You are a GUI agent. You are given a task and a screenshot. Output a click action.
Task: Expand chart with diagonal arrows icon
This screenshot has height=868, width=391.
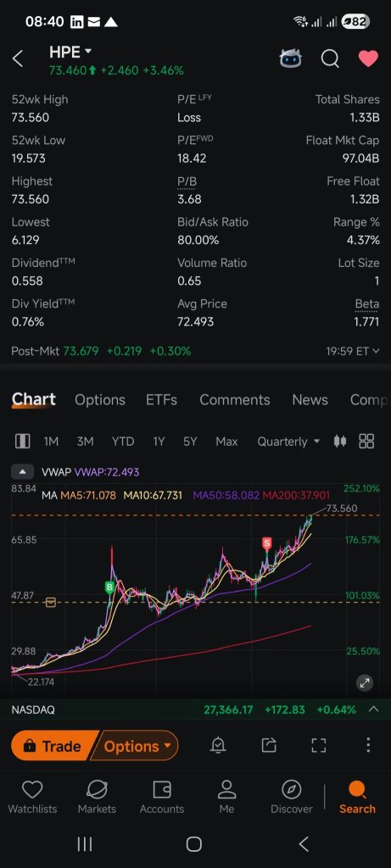365,683
